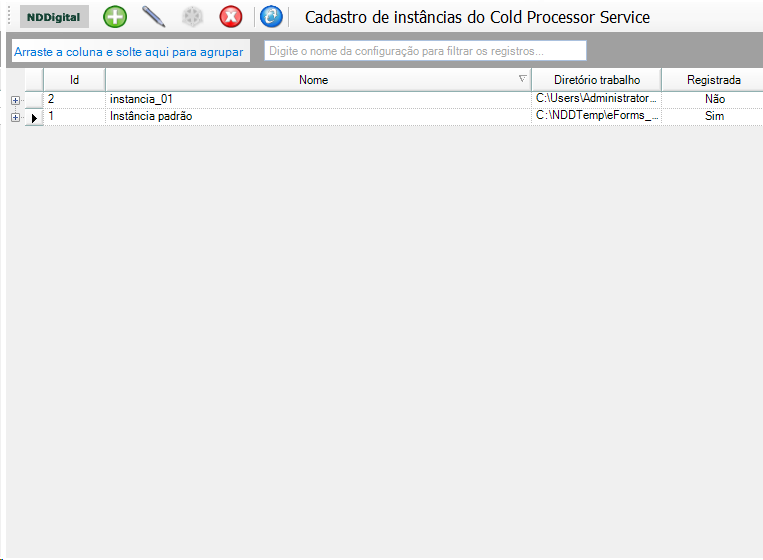Select the C:\Users\Administrator directory cell
The image size is (763, 560).
597,99
